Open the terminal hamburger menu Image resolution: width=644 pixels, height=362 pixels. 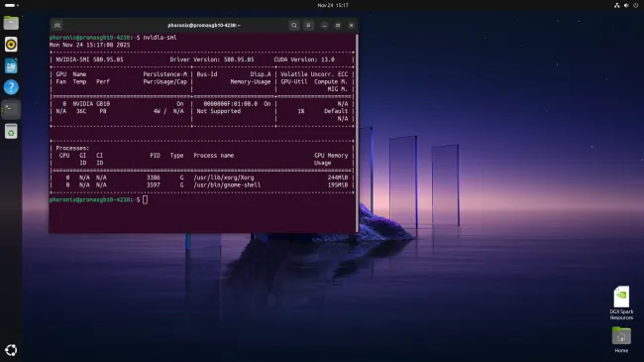[x=308, y=25]
